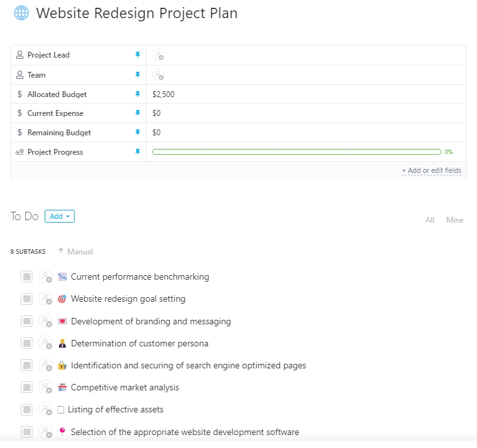Mark Development of branding and messaging done
The image size is (477, 448).
tap(27, 321)
